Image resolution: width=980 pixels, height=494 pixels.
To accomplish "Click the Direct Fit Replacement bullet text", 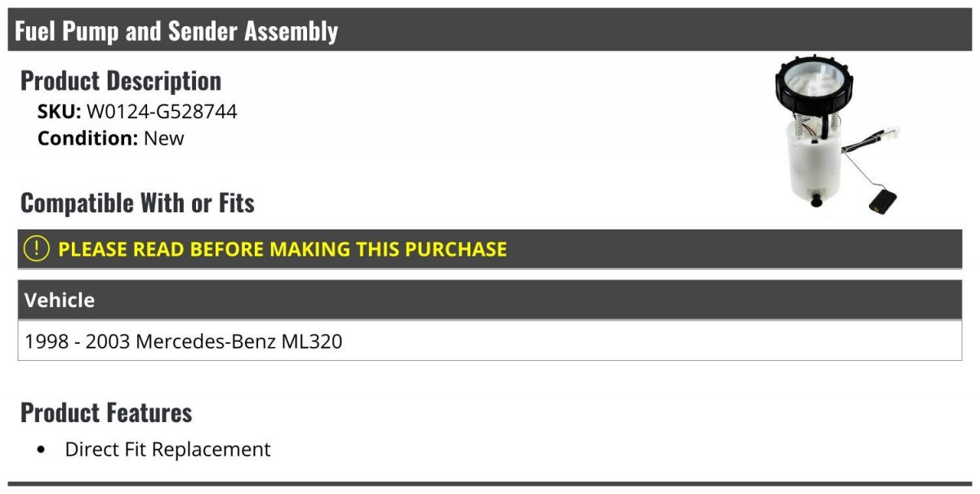I will [167, 449].
